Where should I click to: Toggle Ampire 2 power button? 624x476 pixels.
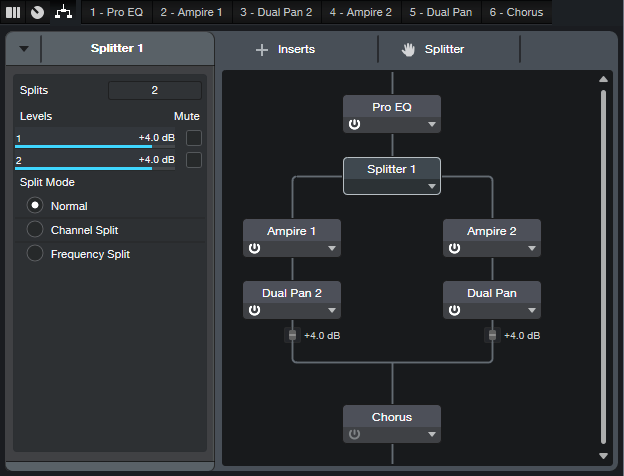coord(454,248)
